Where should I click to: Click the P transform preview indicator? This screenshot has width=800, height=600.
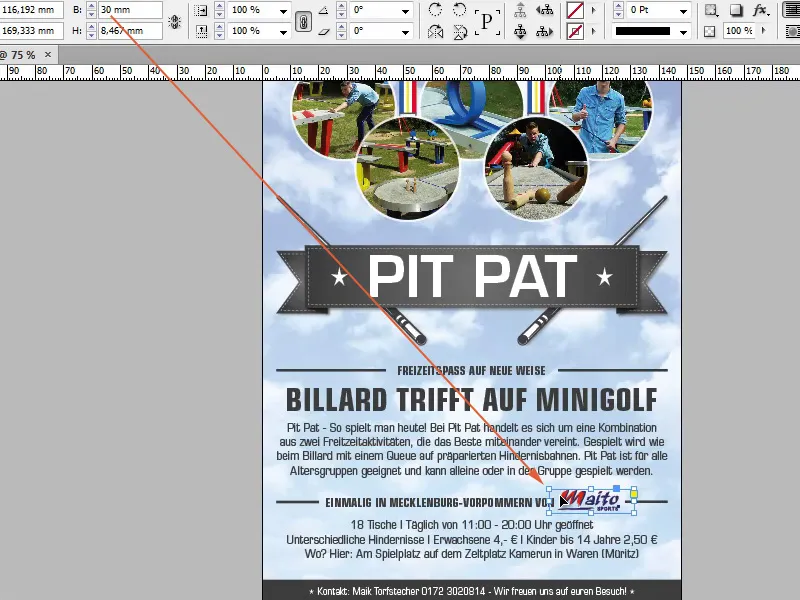click(x=487, y=21)
